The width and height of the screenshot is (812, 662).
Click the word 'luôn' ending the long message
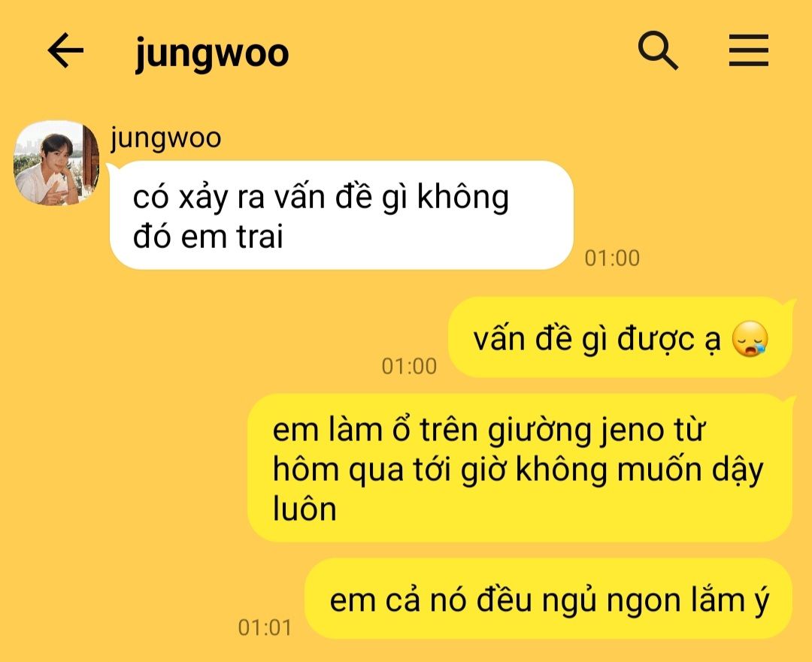pos(304,509)
